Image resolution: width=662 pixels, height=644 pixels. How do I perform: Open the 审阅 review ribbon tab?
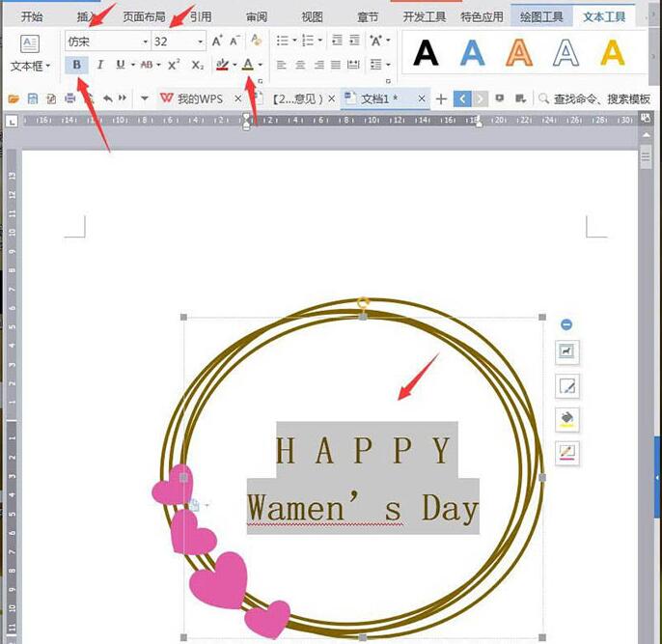point(257,16)
